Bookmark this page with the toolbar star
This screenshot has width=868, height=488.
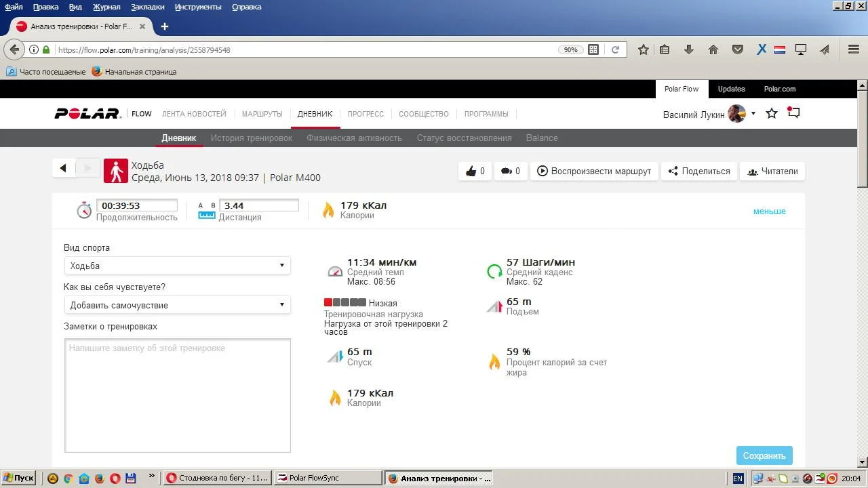click(x=644, y=49)
